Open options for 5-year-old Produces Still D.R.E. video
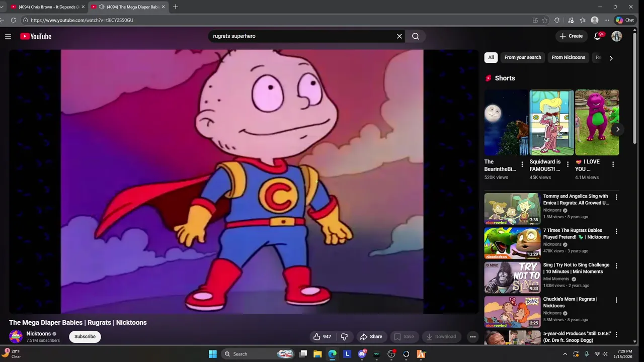The height and width of the screenshot is (362, 644). click(616, 334)
